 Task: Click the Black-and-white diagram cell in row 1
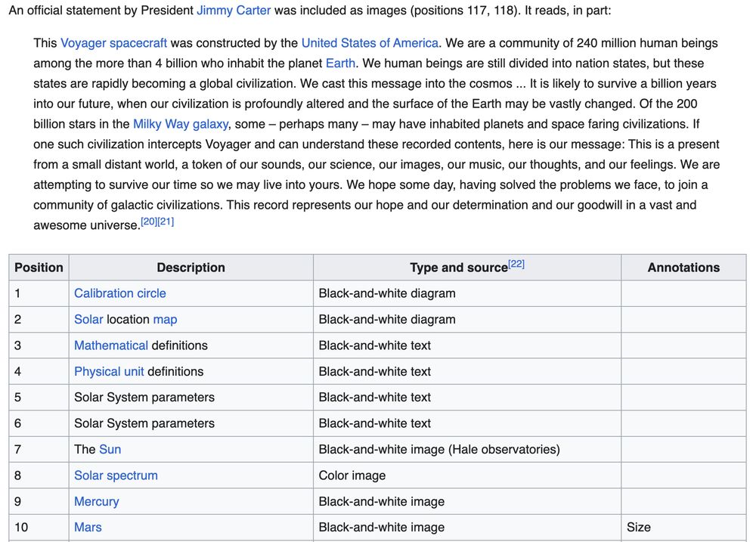coord(466,293)
